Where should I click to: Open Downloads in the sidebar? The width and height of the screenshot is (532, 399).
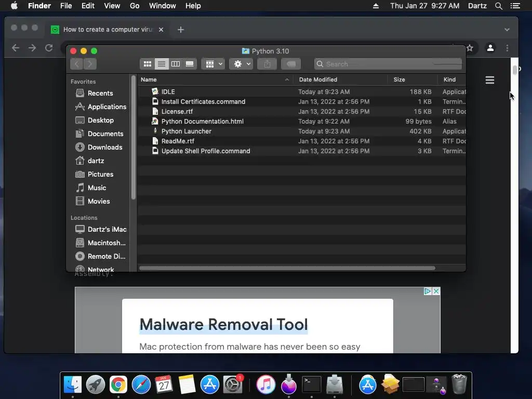tap(99, 147)
